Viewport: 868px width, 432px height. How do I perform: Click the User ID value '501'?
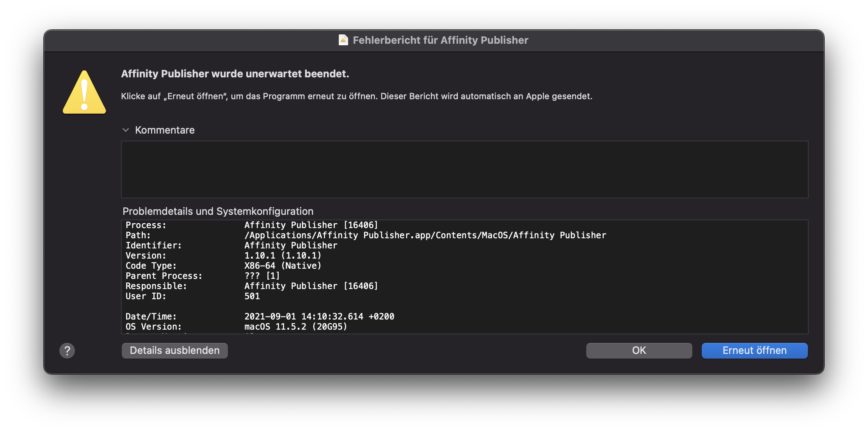252,296
